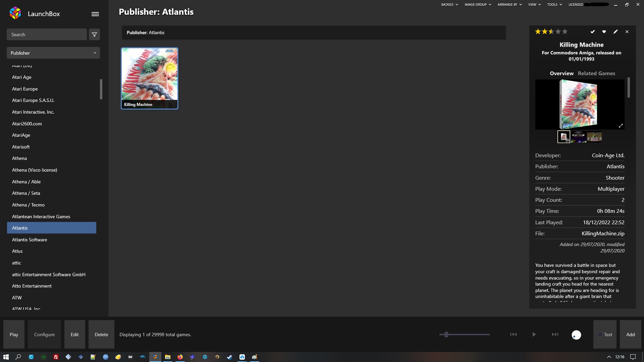The height and width of the screenshot is (362, 644).
Task: Skip to next music track
Action: [x=555, y=334]
